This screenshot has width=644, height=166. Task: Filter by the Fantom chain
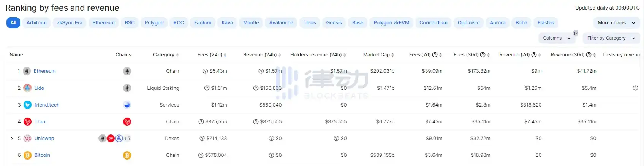(203, 23)
